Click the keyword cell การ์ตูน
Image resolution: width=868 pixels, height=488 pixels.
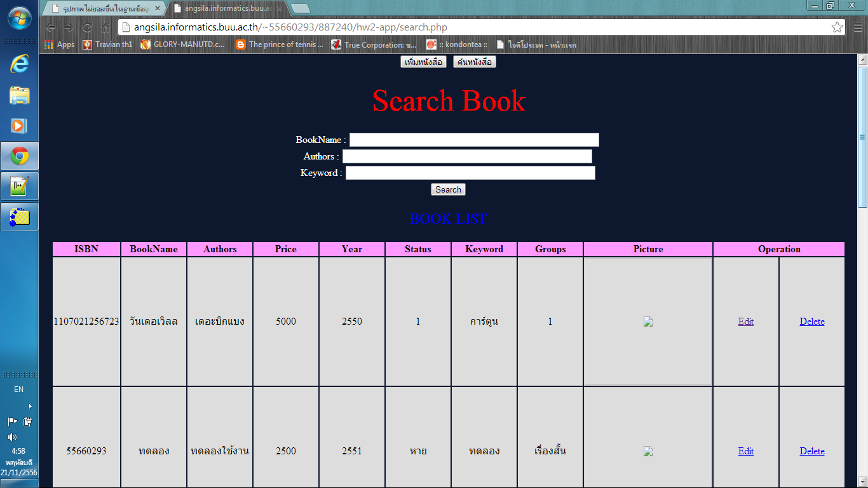[484, 322]
